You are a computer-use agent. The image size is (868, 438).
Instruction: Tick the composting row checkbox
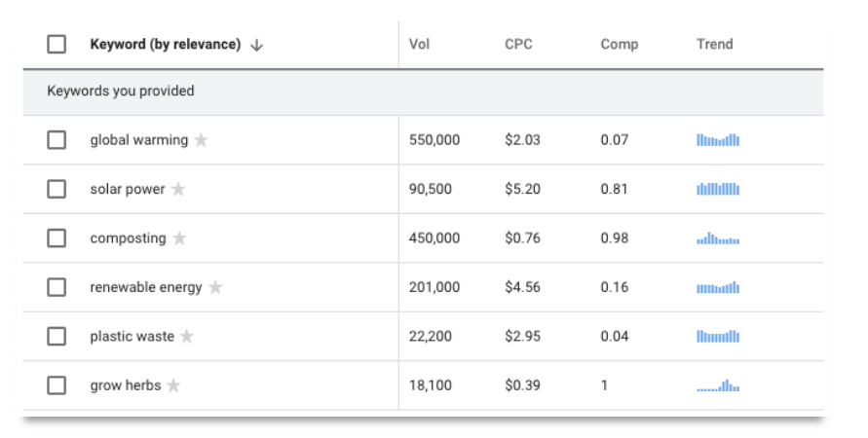57,238
